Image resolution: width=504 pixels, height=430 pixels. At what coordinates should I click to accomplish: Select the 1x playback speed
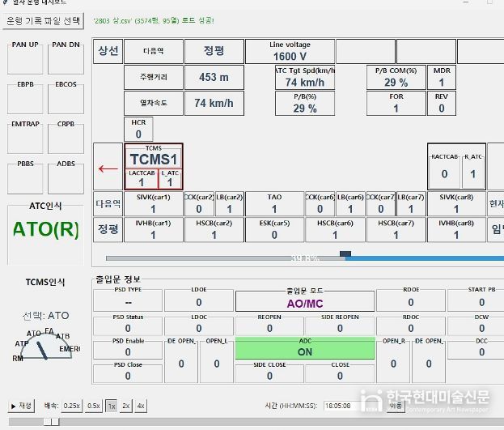pos(112,406)
